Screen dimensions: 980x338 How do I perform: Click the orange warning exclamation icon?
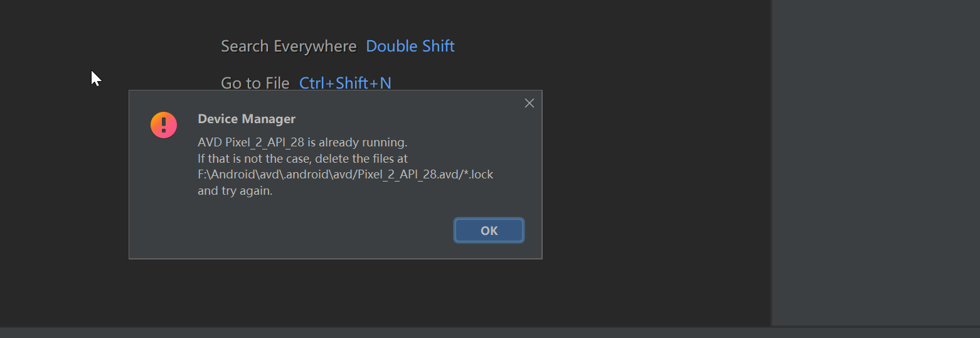(x=164, y=125)
